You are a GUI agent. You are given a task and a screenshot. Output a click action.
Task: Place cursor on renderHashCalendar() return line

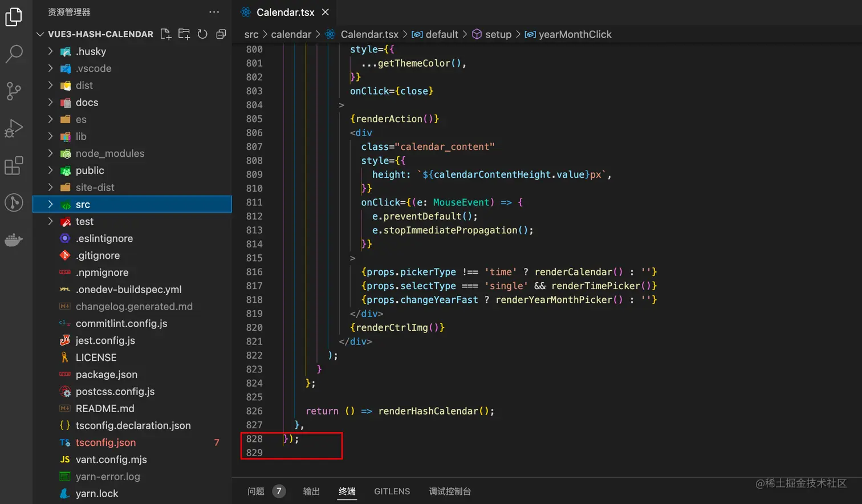pos(400,411)
